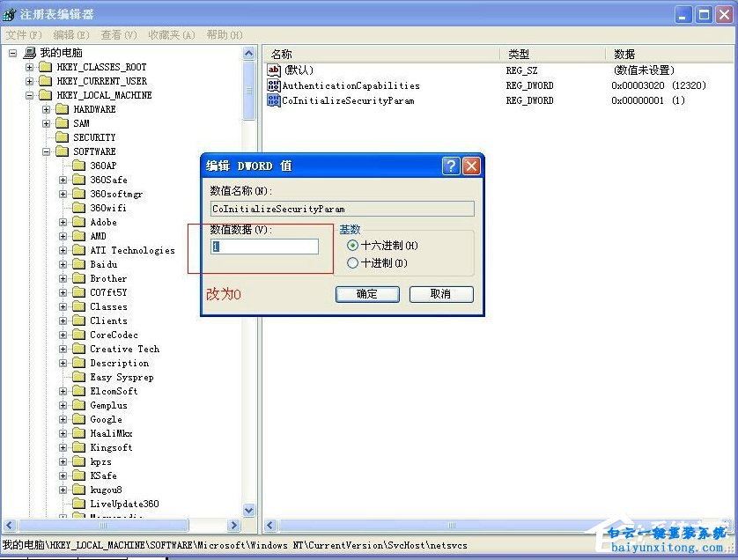Screen dimensions: 738x560
Task: Expand the HARDWARE tree node
Action: click(x=45, y=109)
